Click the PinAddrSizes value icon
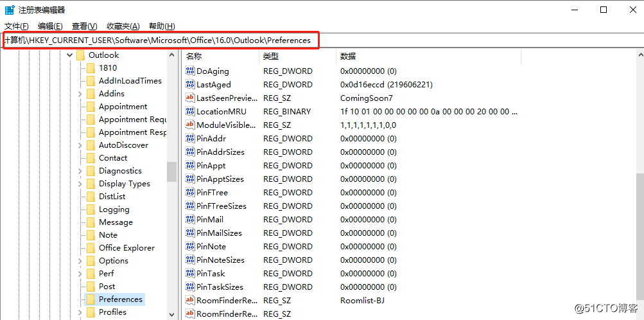 tap(190, 152)
